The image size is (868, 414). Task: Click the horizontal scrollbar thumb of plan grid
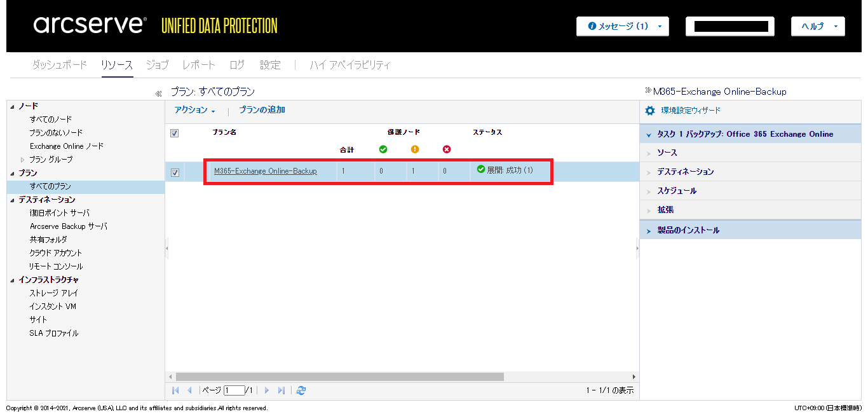(x=339, y=376)
